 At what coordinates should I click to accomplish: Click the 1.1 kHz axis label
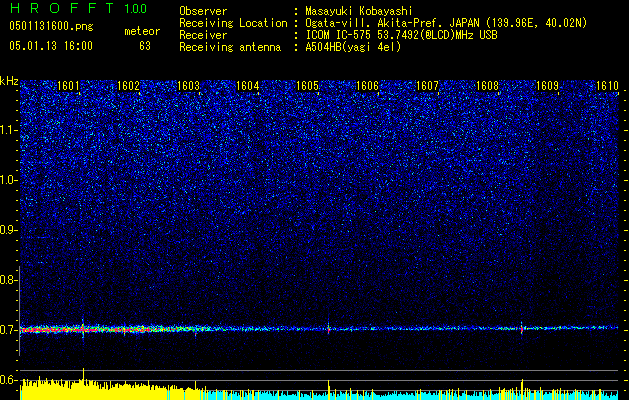click(x=9, y=130)
